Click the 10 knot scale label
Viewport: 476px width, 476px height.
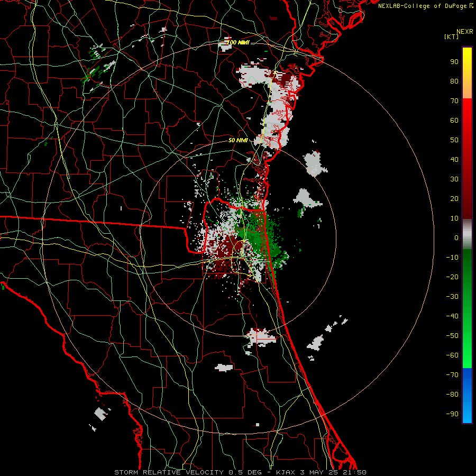coord(454,218)
